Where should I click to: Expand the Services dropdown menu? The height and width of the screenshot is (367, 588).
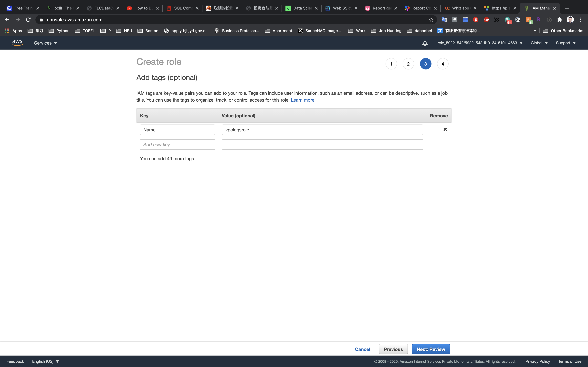click(45, 43)
